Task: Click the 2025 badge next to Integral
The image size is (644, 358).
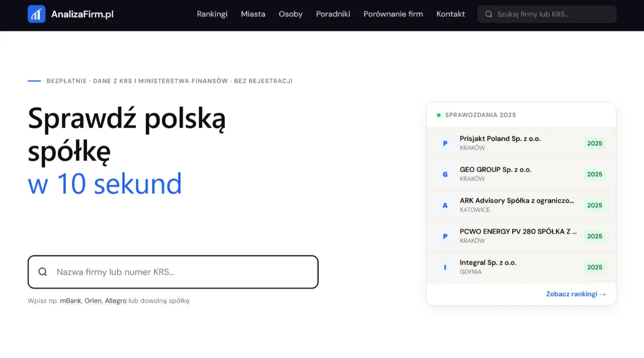Action: (x=595, y=267)
